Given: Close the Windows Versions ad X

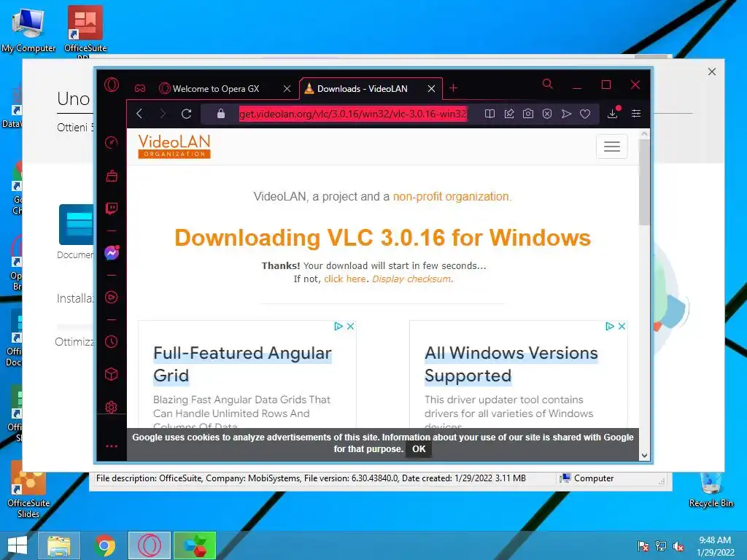Looking at the screenshot, I should pyautogui.click(x=622, y=326).
